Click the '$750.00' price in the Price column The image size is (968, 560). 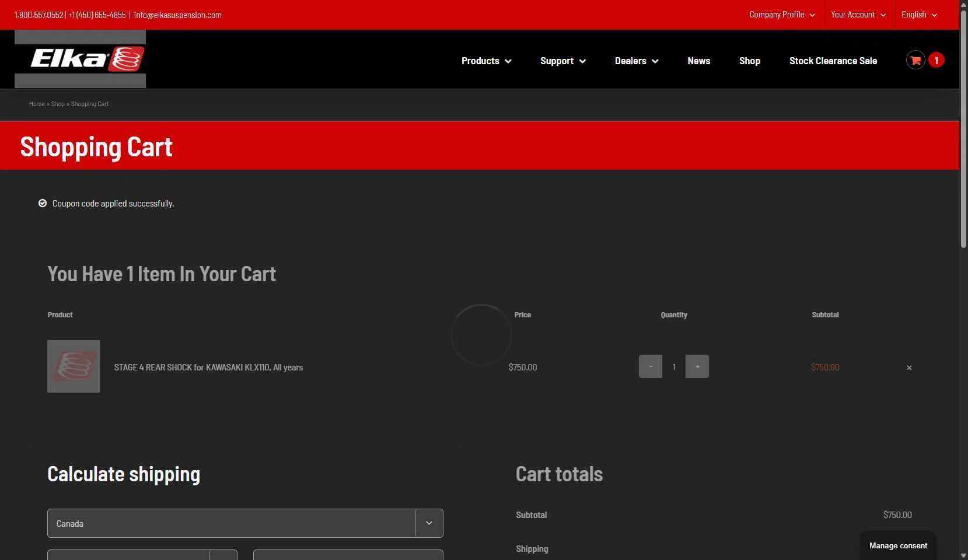tap(523, 367)
